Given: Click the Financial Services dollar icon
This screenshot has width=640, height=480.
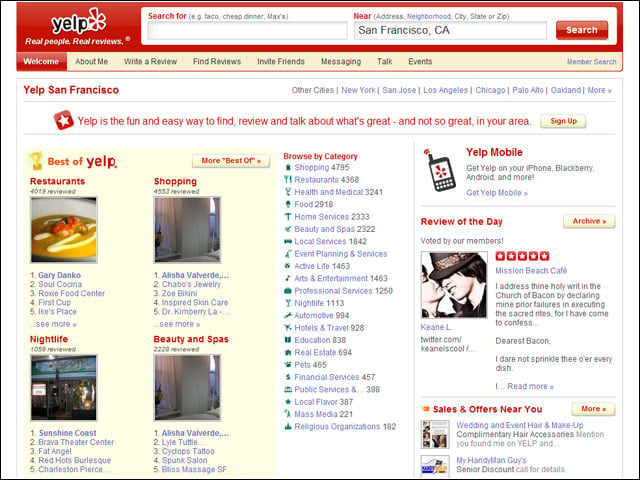Looking at the screenshot, I should [288, 377].
